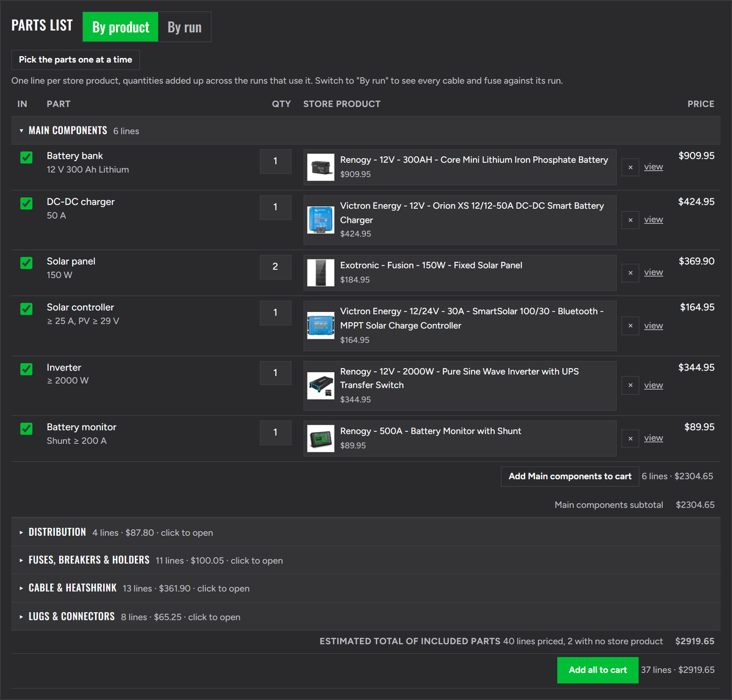Click the 500A Battery Monitor with Shunt title
Screen dimensions: 732x700
point(431,431)
